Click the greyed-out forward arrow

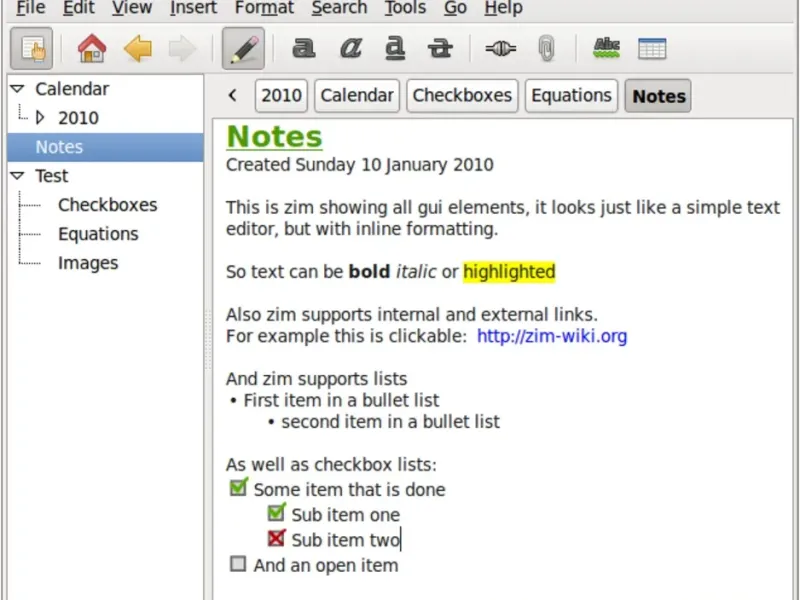pos(182,49)
